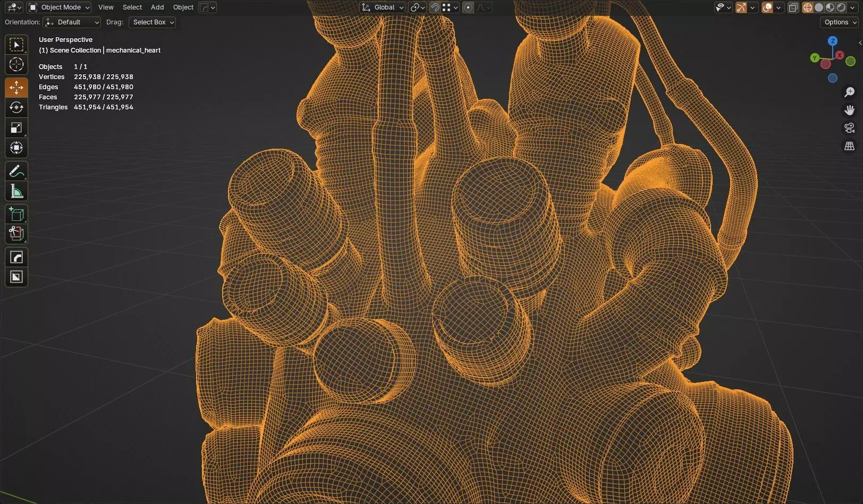Expand the sidebar with the arrow
Screen dimensions: 863x504
860,42
